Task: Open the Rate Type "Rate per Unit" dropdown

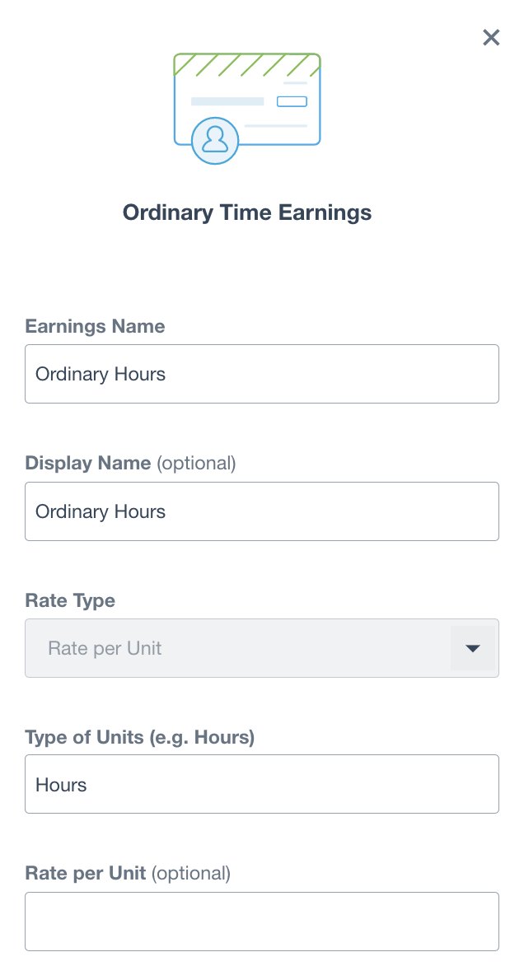Action: click(x=239, y=648)
